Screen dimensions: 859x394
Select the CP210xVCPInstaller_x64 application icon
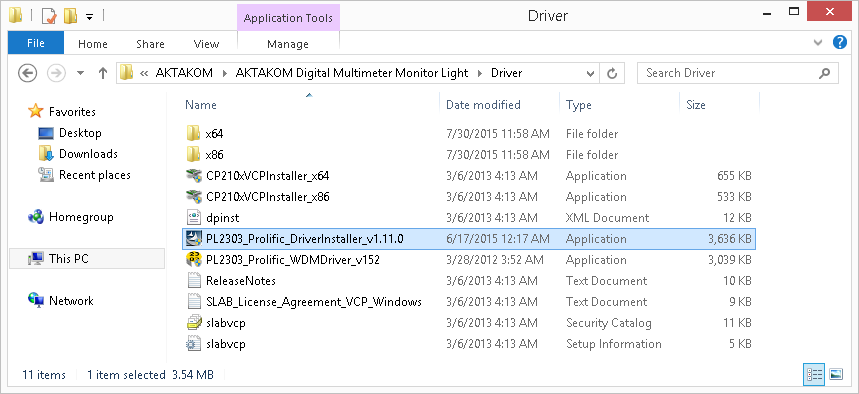click(193, 176)
